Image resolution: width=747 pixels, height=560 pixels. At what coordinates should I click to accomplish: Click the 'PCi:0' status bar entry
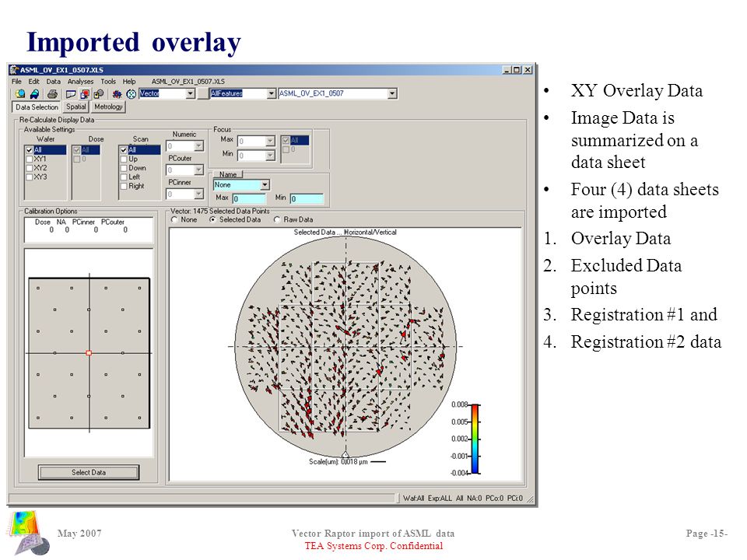pyautogui.click(x=514, y=498)
